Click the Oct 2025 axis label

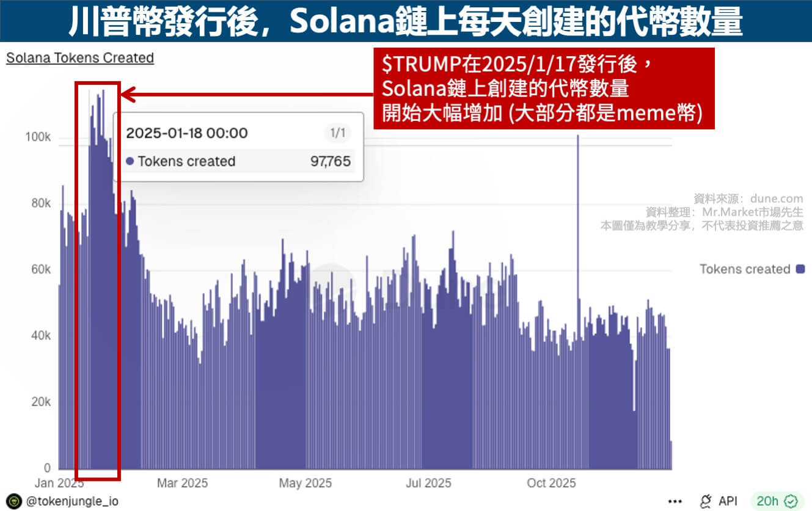[x=551, y=483]
